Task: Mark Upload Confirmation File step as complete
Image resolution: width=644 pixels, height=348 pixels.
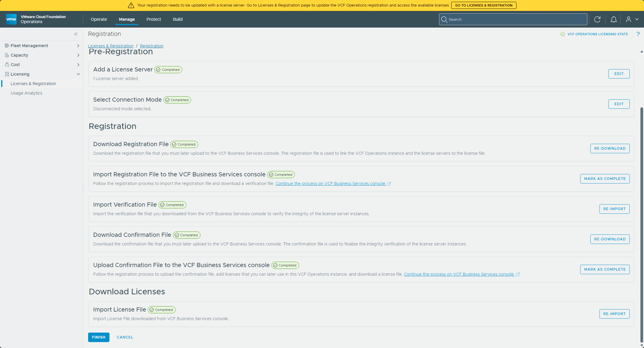Action: pos(605,269)
